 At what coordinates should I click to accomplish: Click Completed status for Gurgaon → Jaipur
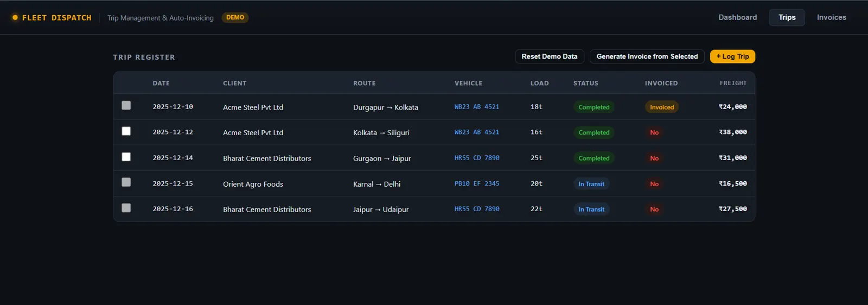point(594,158)
